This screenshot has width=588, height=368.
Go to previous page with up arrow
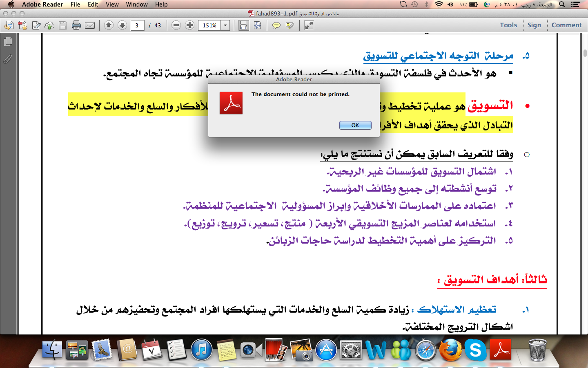109,25
